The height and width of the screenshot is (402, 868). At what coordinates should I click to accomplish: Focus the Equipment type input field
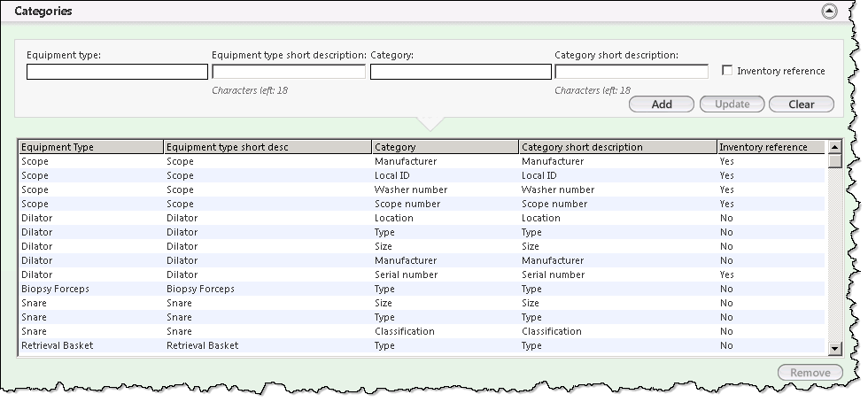(x=117, y=72)
